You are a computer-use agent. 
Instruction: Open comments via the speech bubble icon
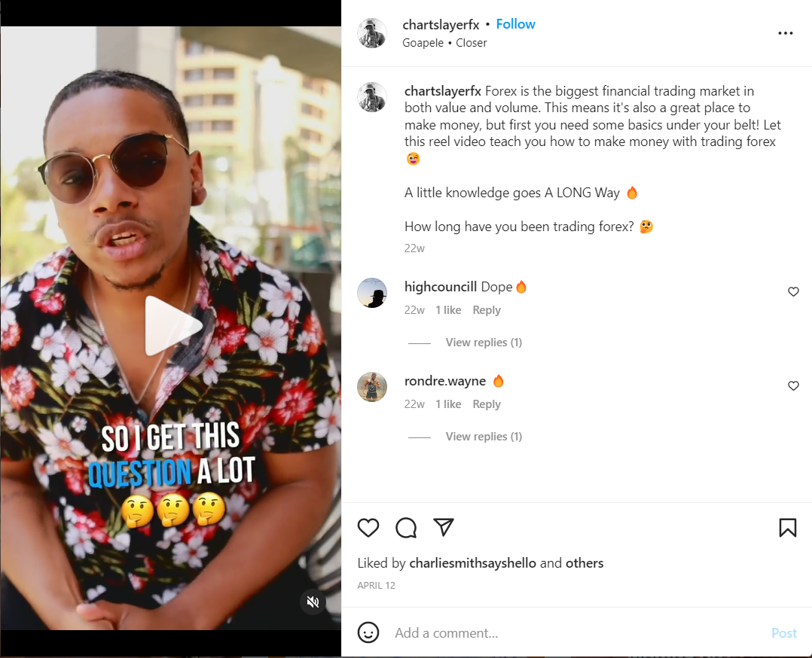click(406, 528)
